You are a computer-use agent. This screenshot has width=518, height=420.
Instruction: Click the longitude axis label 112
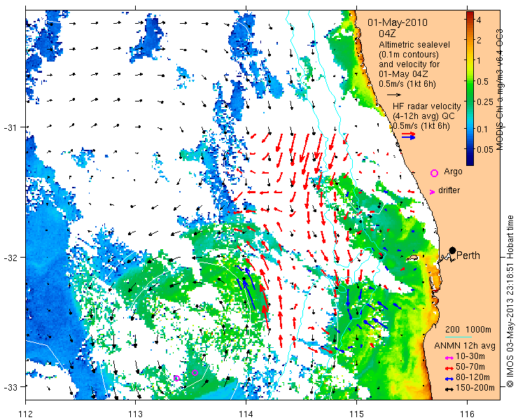(26, 413)
